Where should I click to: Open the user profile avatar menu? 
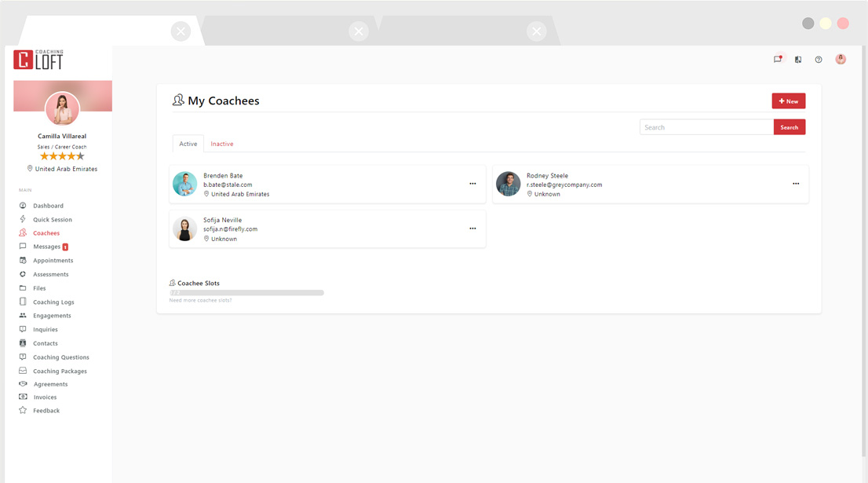coord(841,60)
